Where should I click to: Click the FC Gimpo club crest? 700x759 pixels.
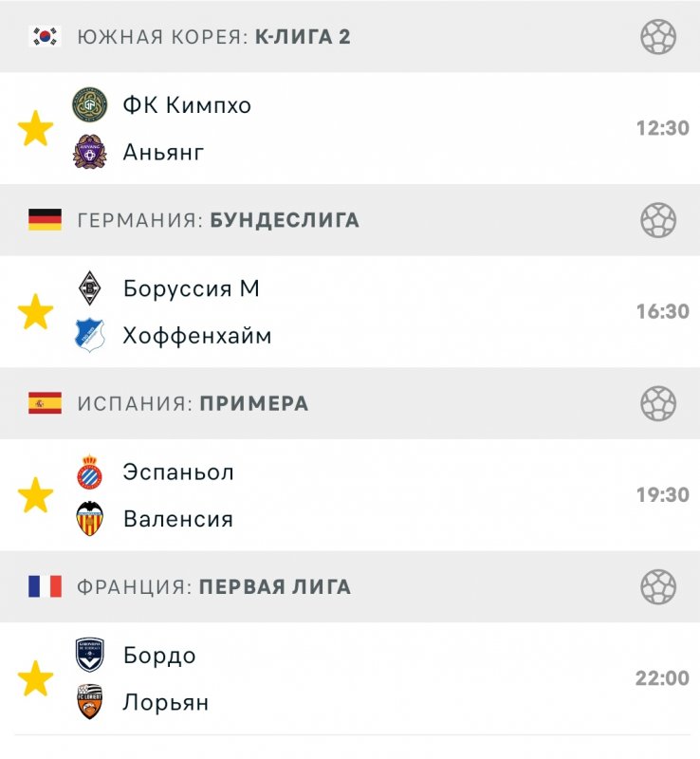(x=90, y=104)
